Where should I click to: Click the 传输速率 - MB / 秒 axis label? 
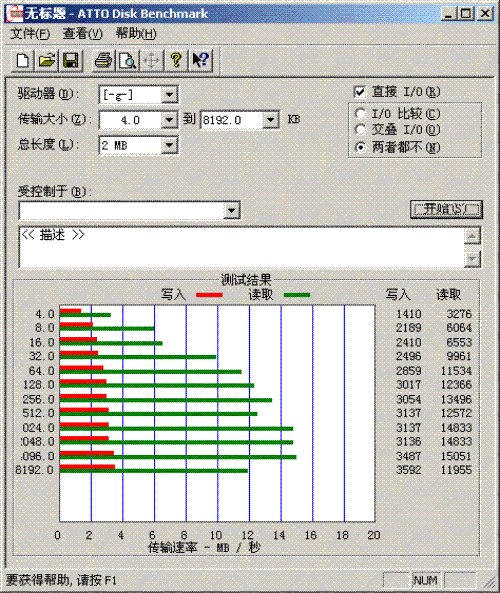point(204,548)
